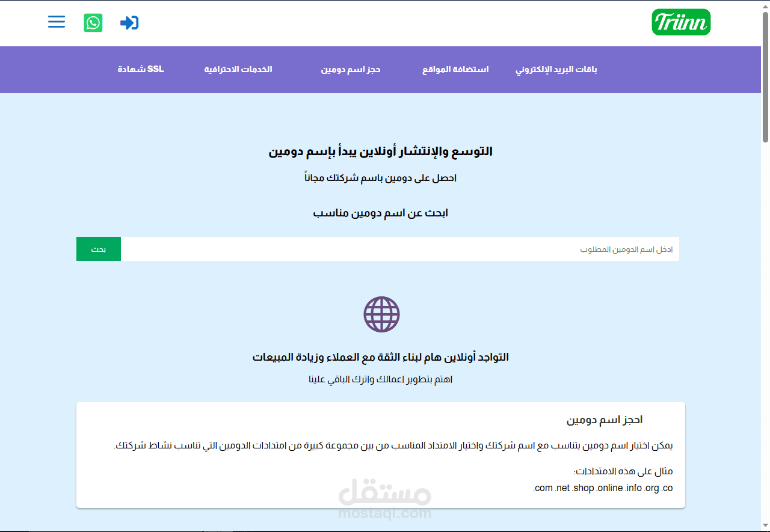Image resolution: width=770 pixels, height=532 pixels.
Task: Click text اهتم بتطوير اعمالك واترك الباقي علينا
Action: click(x=381, y=379)
